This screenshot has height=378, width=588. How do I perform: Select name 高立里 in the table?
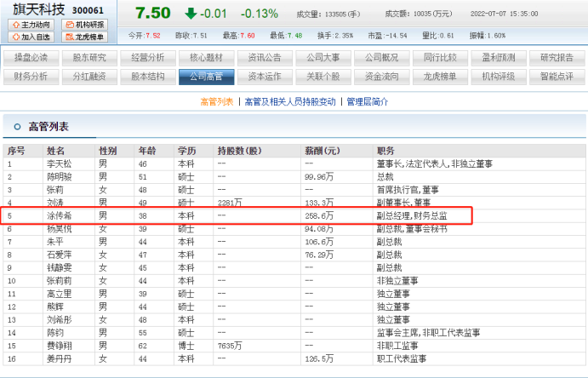click(x=60, y=294)
